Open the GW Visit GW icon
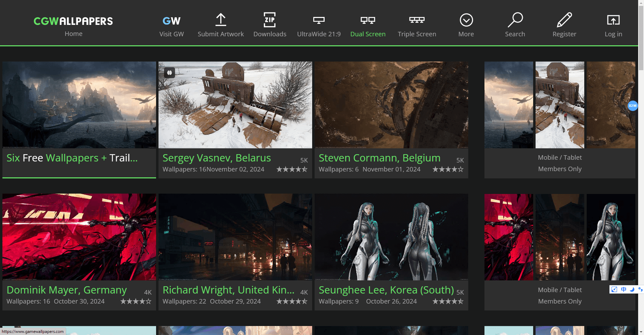This screenshot has width=644, height=335. [x=172, y=21]
